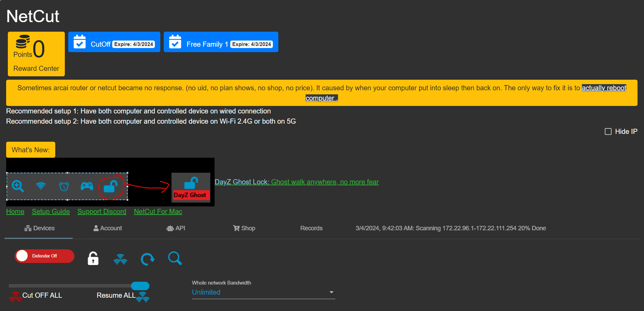This screenshot has height=311, width=644.
Task: Click the calendar check icon on CutOff
Action: [x=80, y=42]
